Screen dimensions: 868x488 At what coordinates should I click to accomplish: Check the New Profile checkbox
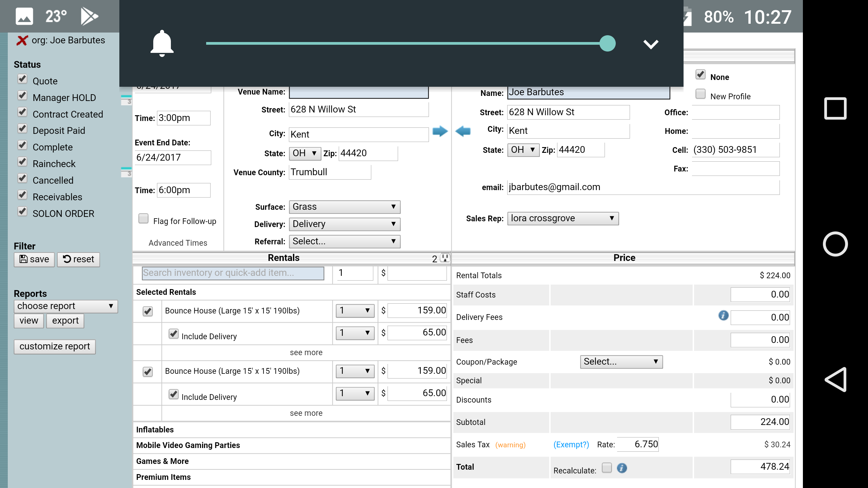point(700,94)
